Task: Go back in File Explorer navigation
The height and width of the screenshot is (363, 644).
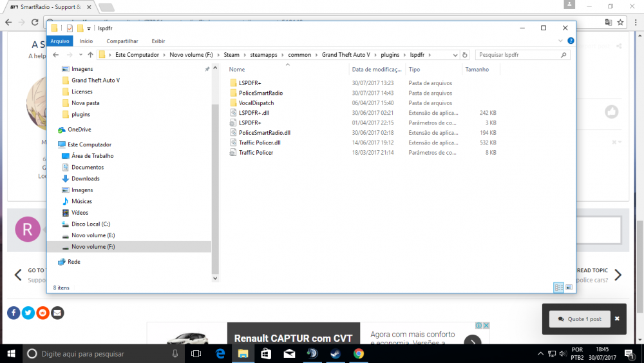Action: (x=56, y=55)
